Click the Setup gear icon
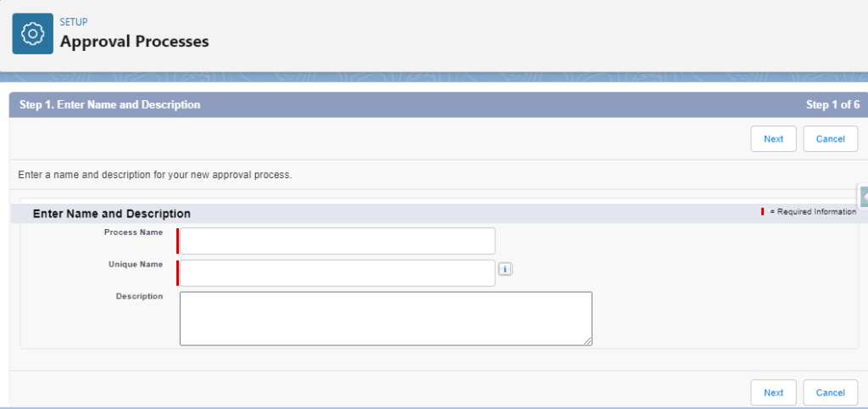The height and width of the screenshot is (409, 868). point(32,34)
